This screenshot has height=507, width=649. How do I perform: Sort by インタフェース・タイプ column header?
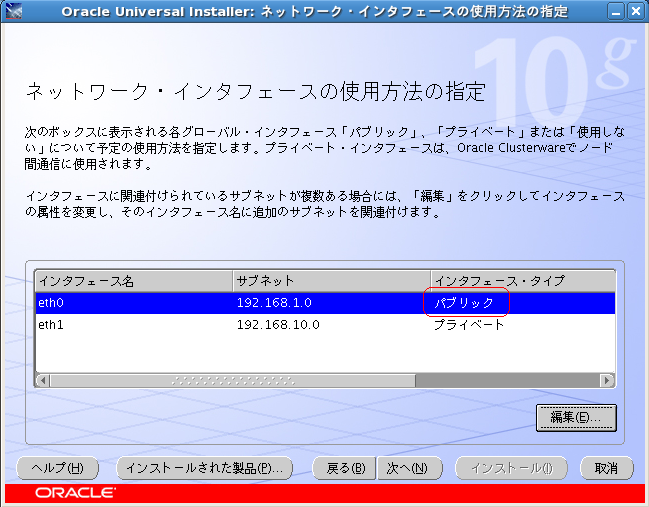click(x=523, y=281)
